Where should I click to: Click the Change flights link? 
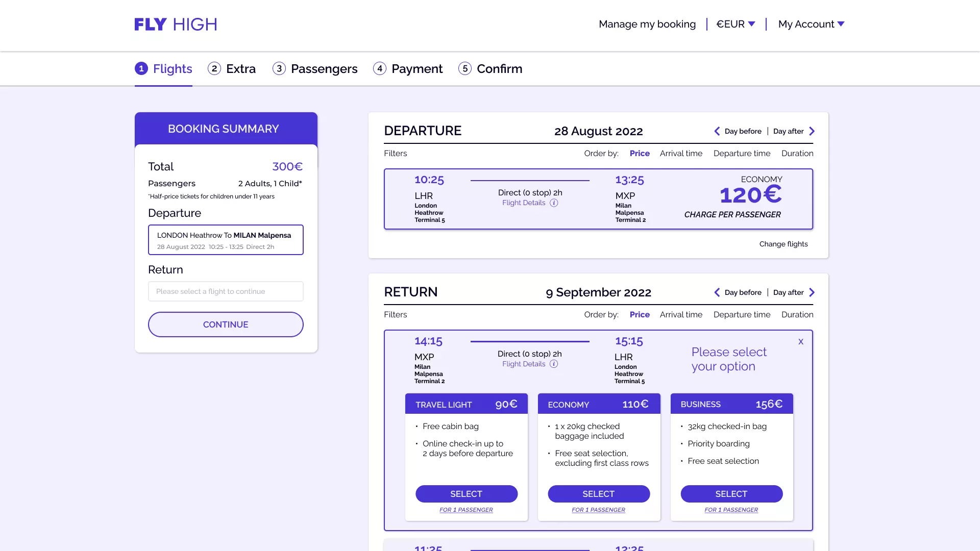coord(783,244)
